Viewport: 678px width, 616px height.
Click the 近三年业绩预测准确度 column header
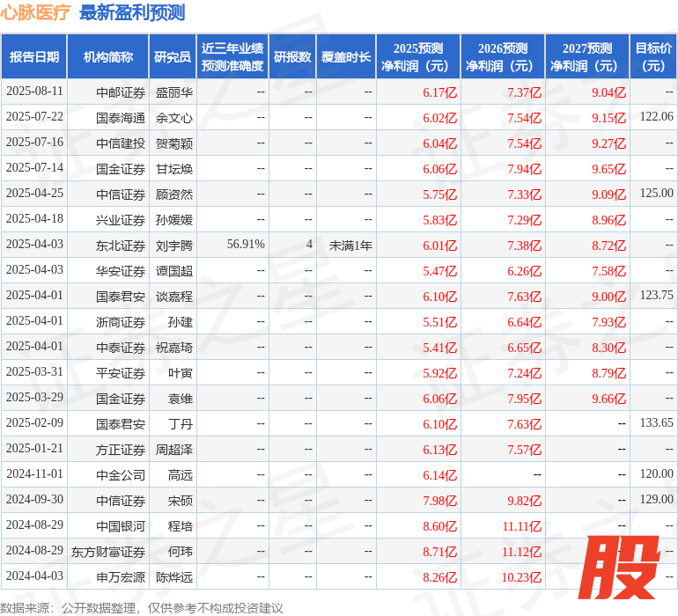pyautogui.click(x=232, y=57)
